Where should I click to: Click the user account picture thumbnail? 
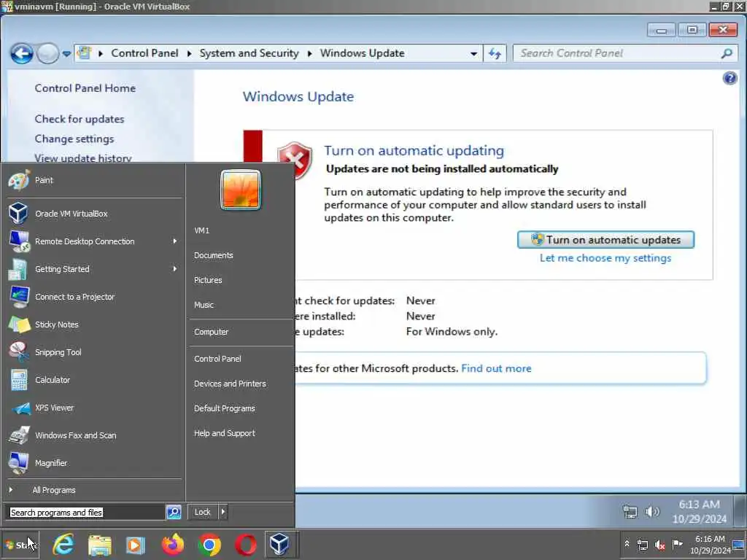241,190
